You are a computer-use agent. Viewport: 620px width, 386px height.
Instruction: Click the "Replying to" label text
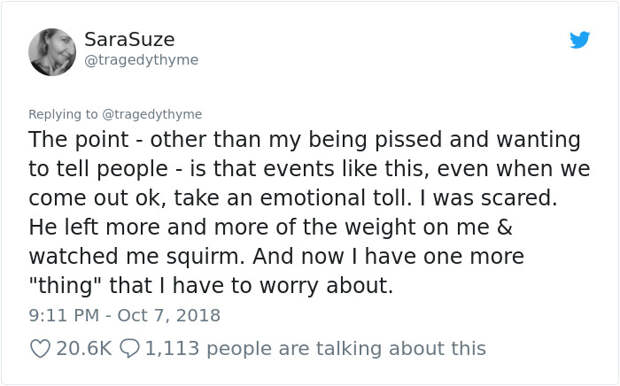coord(63,114)
